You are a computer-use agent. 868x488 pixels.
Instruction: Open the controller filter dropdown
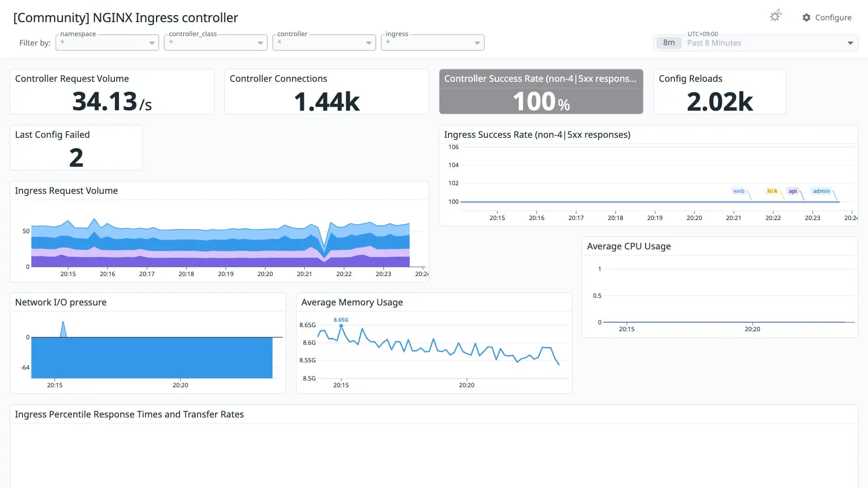coord(324,42)
